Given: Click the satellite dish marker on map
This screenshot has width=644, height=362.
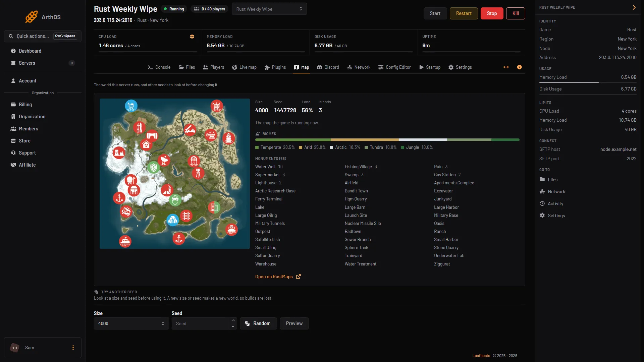Looking at the screenshot, I should click(x=164, y=160).
